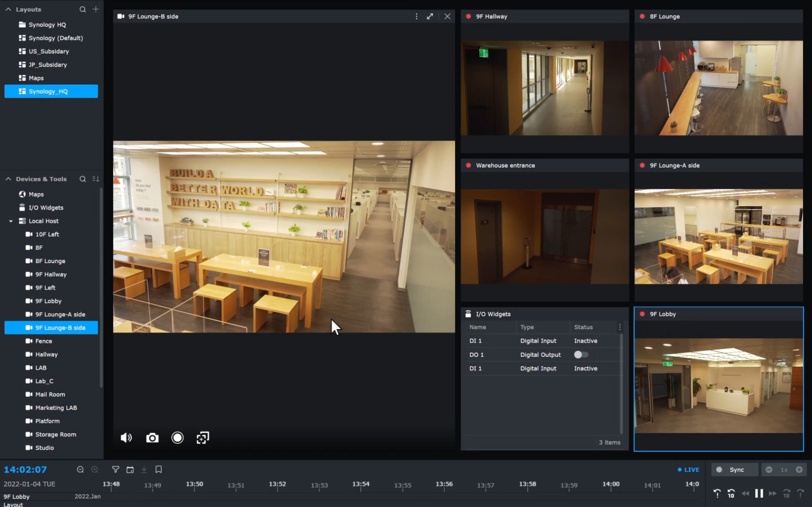This screenshot has height=507, width=812.
Task: Zoom in the timeline
Action: point(95,469)
